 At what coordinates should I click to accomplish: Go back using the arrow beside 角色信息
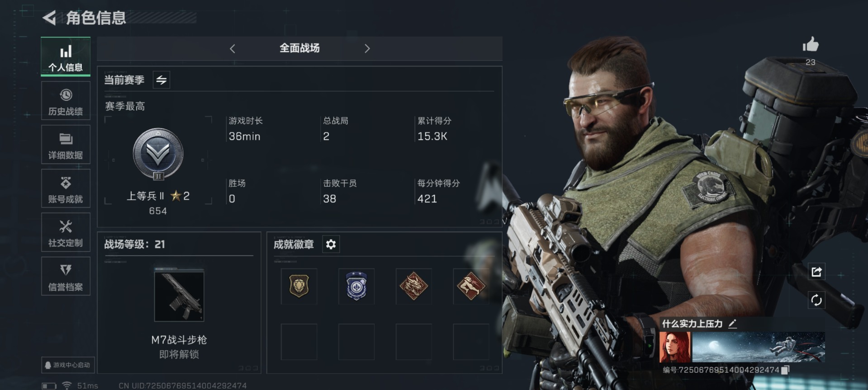click(49, 18)
